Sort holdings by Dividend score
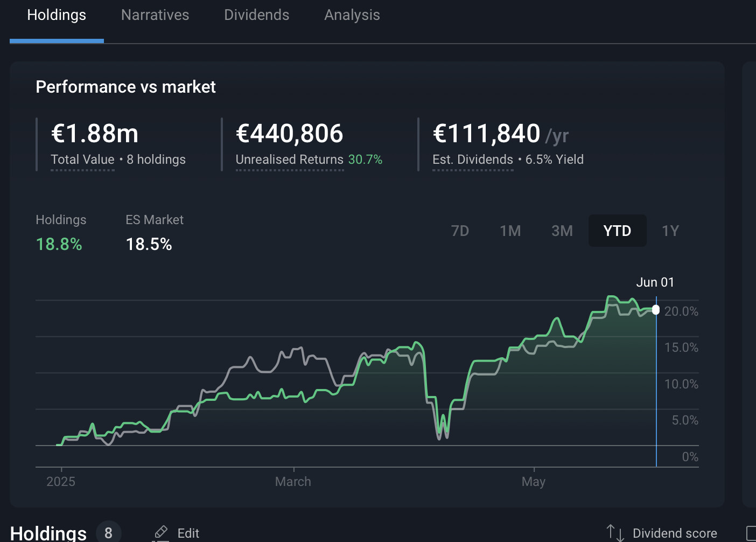756x542 pixels. pyautogui.click(x=675, y=533)
